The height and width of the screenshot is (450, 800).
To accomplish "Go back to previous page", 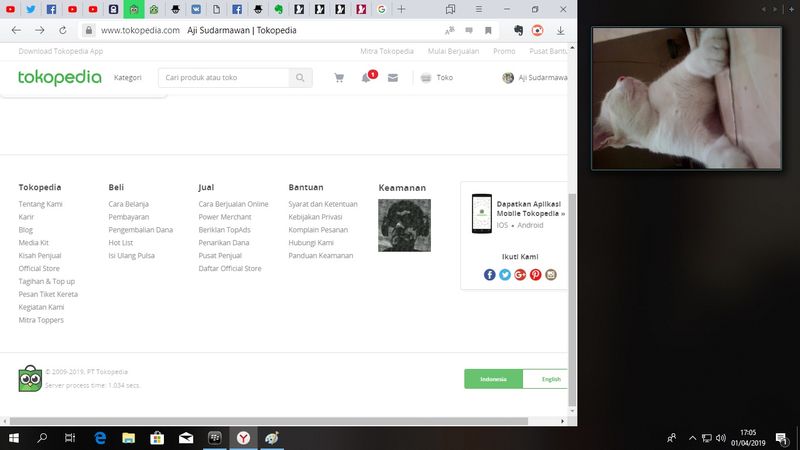I will click(16, 30).
